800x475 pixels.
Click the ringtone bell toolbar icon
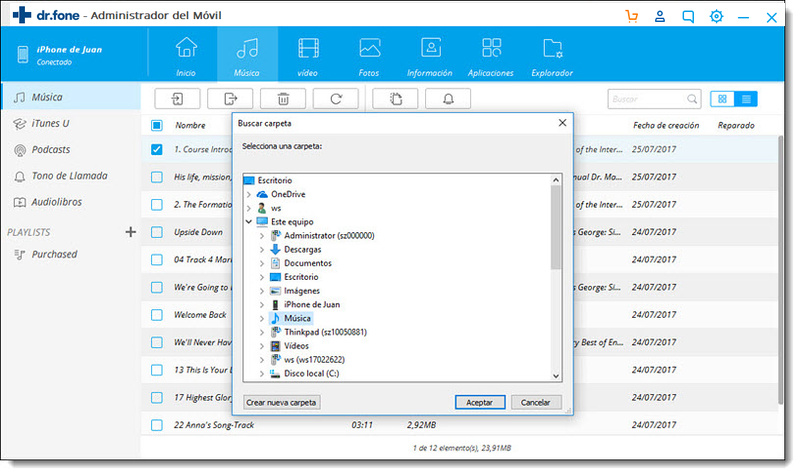click(448, 98)
